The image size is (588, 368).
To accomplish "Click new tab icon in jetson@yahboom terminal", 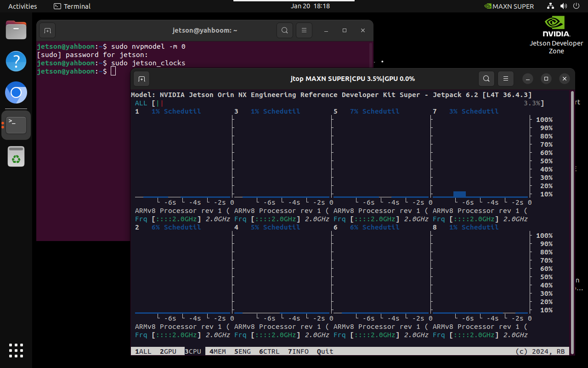I will coord(47,30).
